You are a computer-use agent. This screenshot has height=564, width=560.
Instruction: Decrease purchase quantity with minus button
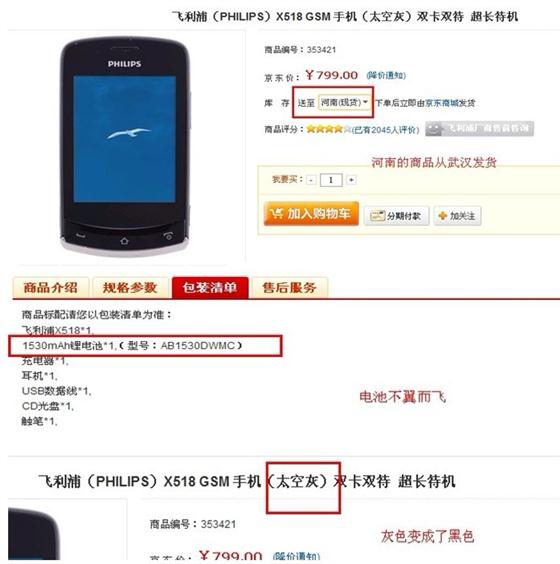pos(311,180)
